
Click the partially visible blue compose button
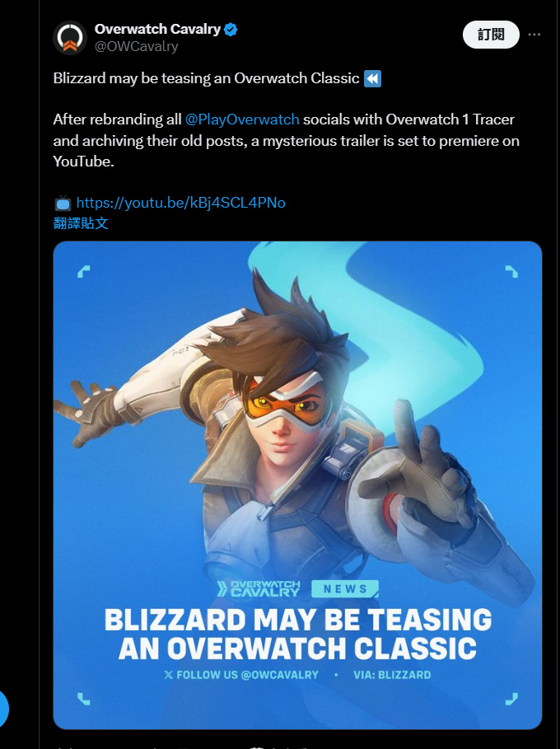pyautogui.click(x=2, y=709)
